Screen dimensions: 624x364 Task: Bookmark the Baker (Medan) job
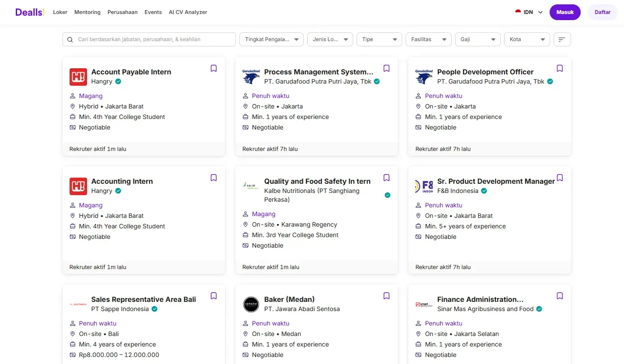pos(386,296)
